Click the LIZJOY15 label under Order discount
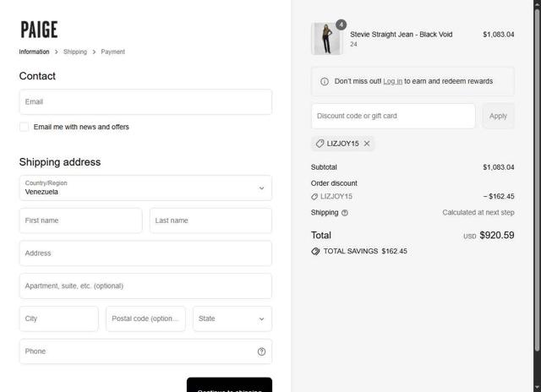The width and height of the screenshot is (541, 392). 336,197
